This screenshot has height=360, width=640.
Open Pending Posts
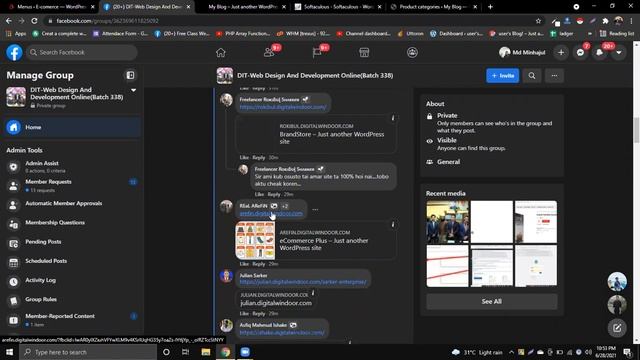click(x=73, y=242)
